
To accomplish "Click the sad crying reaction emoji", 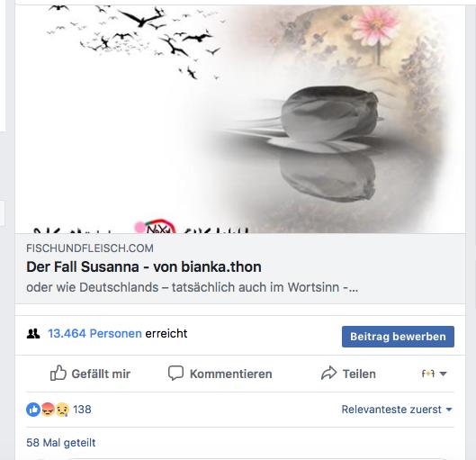I will pyautogui.click(x=62, y=410).
